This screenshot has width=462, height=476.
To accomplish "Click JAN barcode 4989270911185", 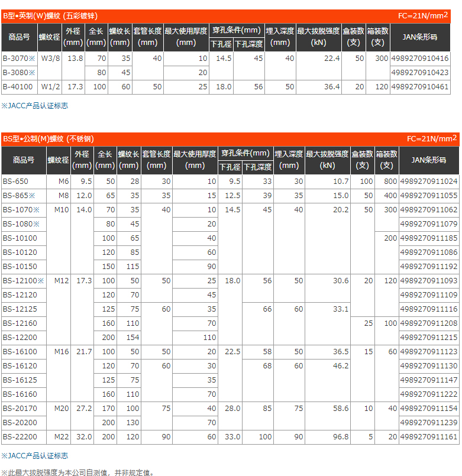I will click(x=429, y=238).
